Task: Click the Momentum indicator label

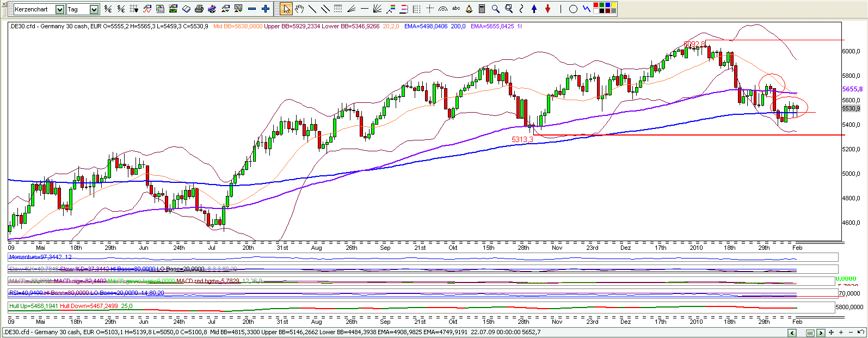Action: pyautogui.click(x=40, y=257)
